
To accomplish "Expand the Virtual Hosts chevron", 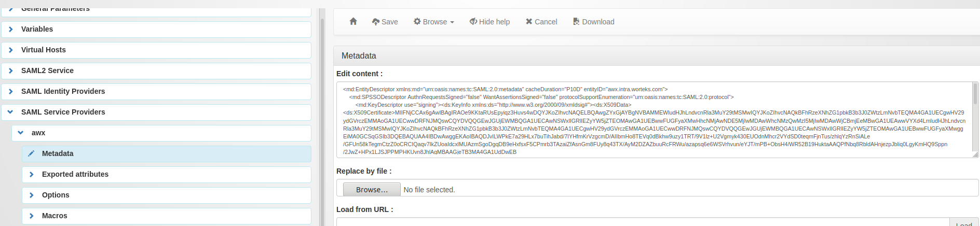I will 11,50.
